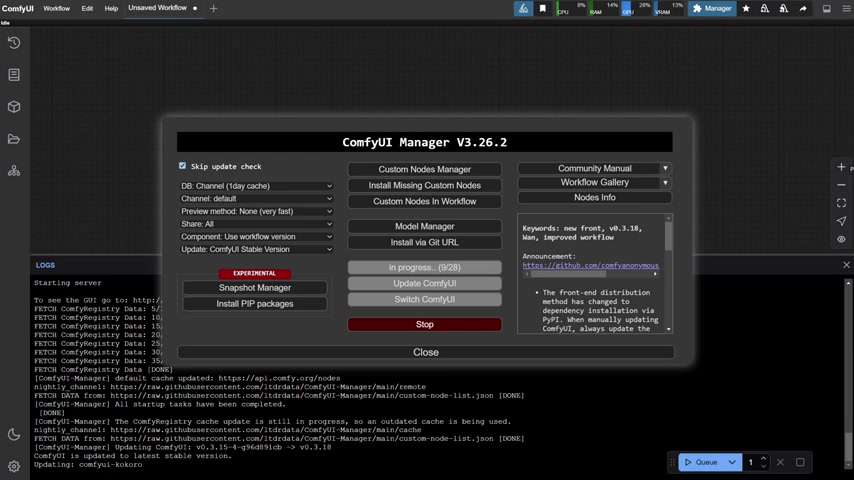Open Component: Use workflow version dropdown

pos(256,236)
